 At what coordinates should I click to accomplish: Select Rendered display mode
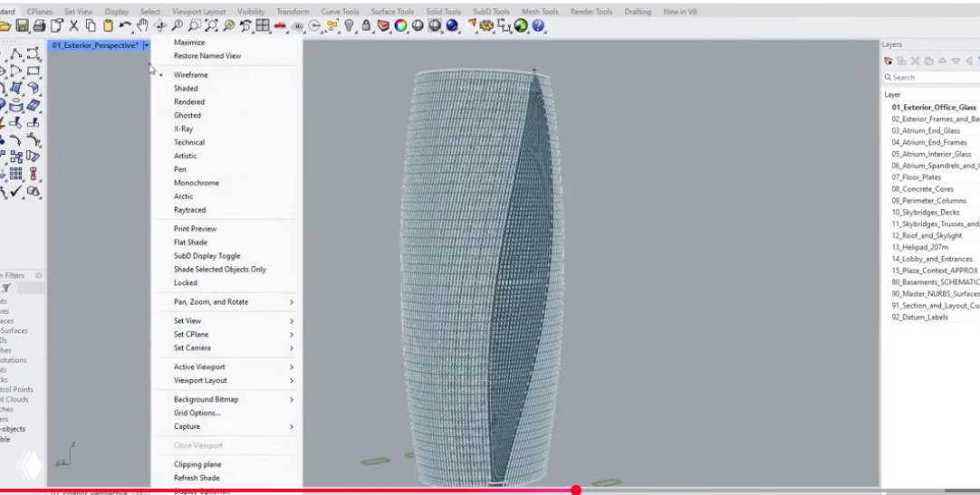click(188, 101)
